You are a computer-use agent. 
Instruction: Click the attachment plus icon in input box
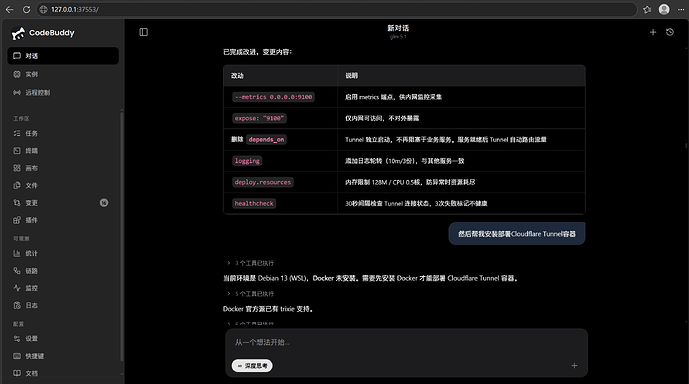pos(574,366)
